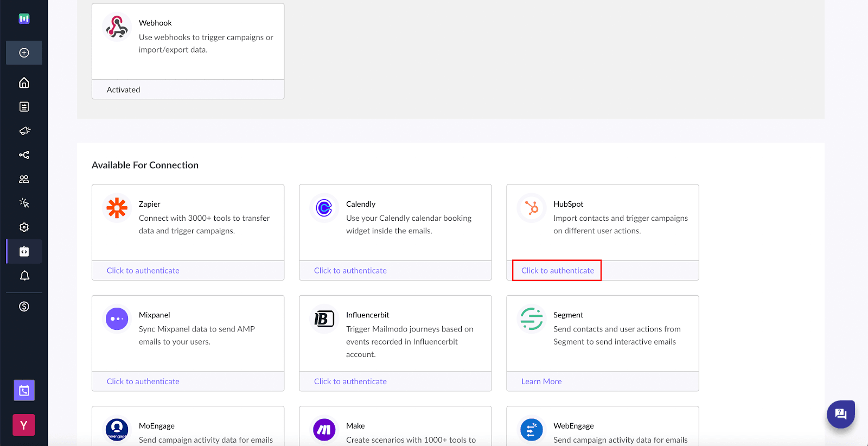Click the MoEngage card title
This screenshot has width=868, height=446.
157,426
